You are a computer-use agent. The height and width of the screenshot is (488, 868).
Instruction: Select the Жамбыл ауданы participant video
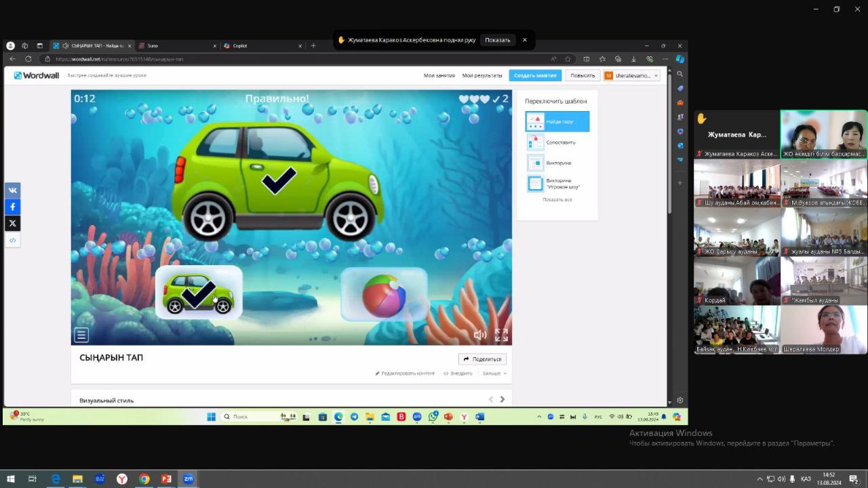[x=824, y=281]
